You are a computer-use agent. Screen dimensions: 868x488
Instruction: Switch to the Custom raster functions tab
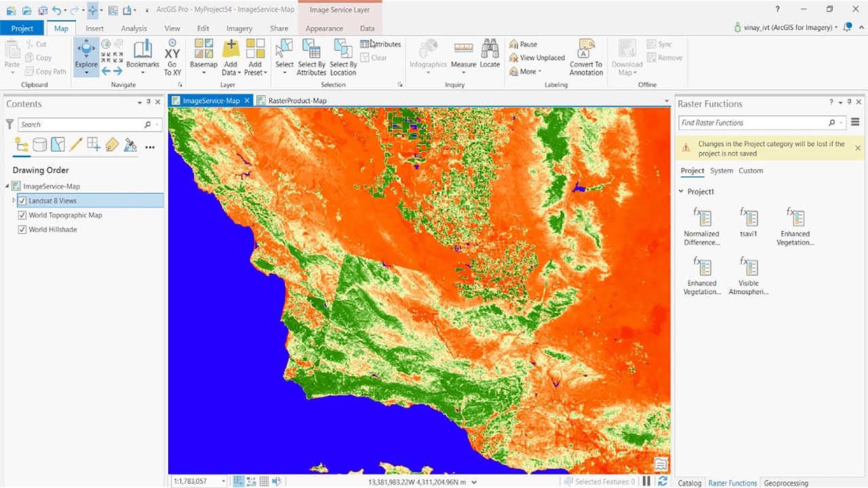751,171
